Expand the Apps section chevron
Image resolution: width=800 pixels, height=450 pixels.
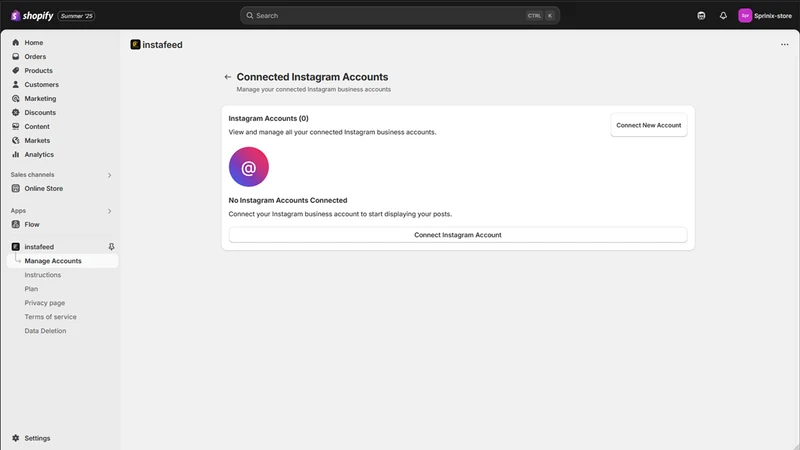[109, 211]
